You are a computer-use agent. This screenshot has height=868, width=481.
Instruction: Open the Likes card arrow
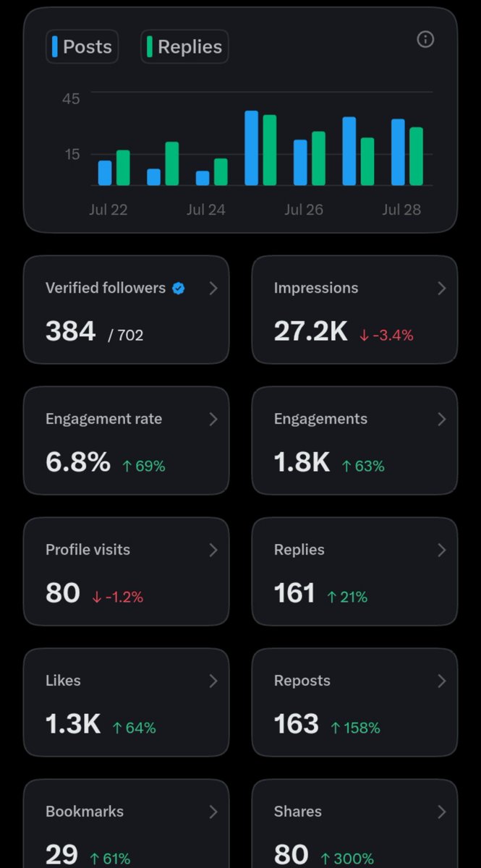pos(213,681)
